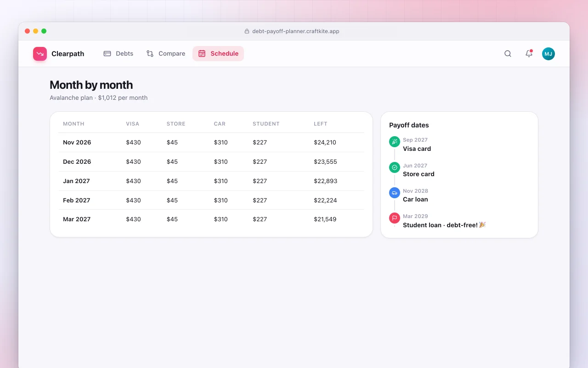Close the window with red button
The image size is (588, 368).
[27, 31]
